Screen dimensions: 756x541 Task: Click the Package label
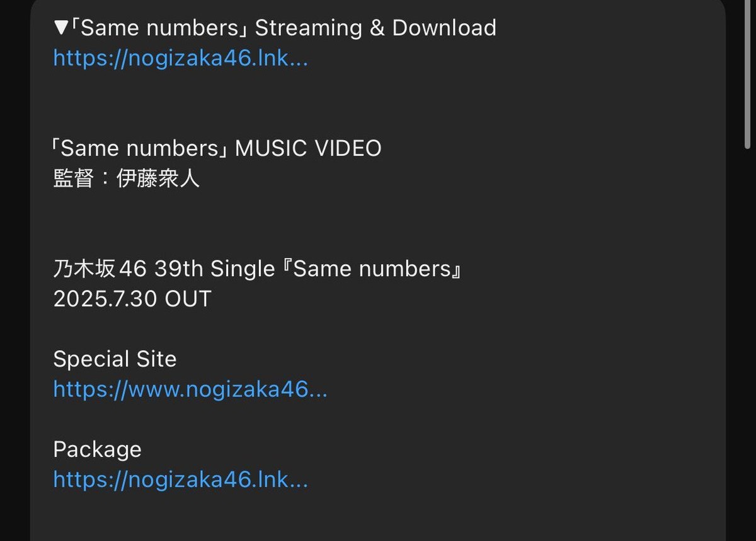tap(97, 450)
